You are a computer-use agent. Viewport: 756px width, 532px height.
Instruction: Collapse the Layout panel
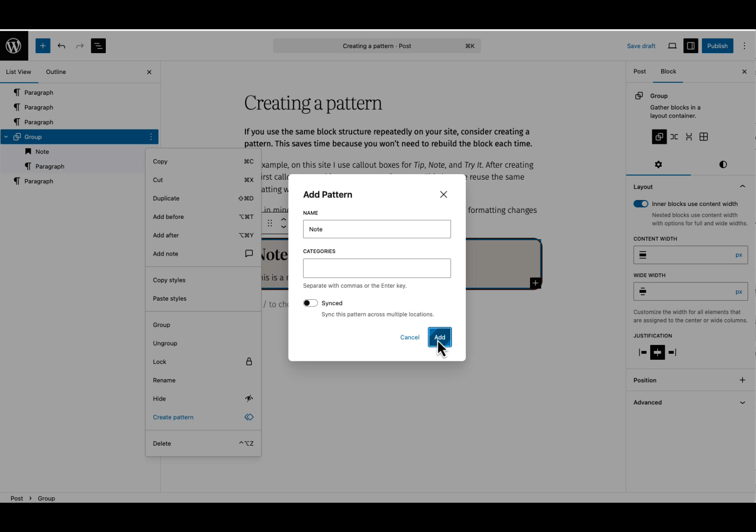[742, 187]
